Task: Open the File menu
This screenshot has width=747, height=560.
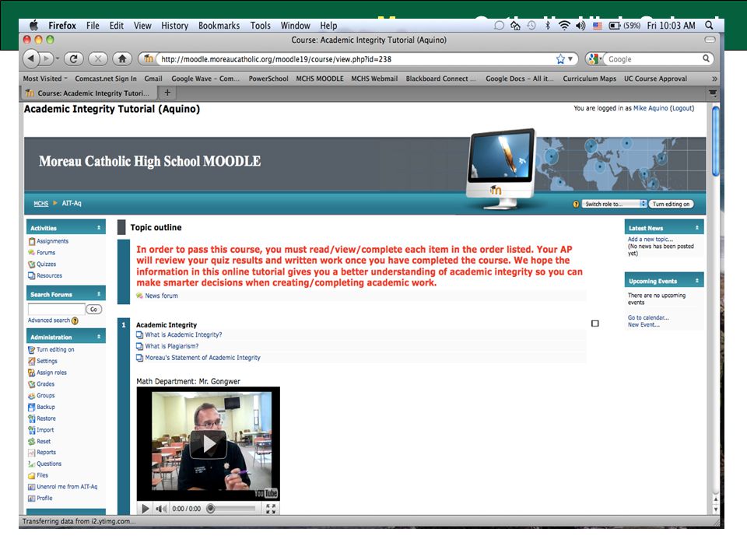Action: 93,26
